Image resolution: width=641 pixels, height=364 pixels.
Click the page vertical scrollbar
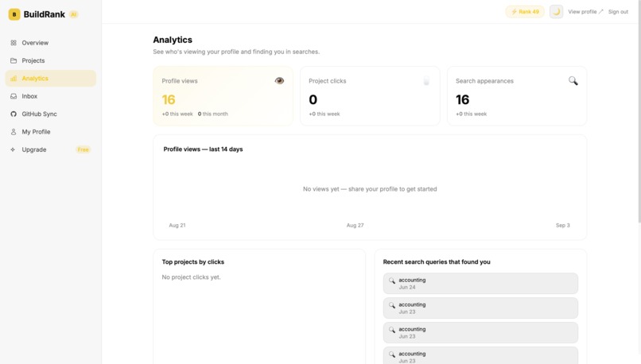tap(639, 111)
